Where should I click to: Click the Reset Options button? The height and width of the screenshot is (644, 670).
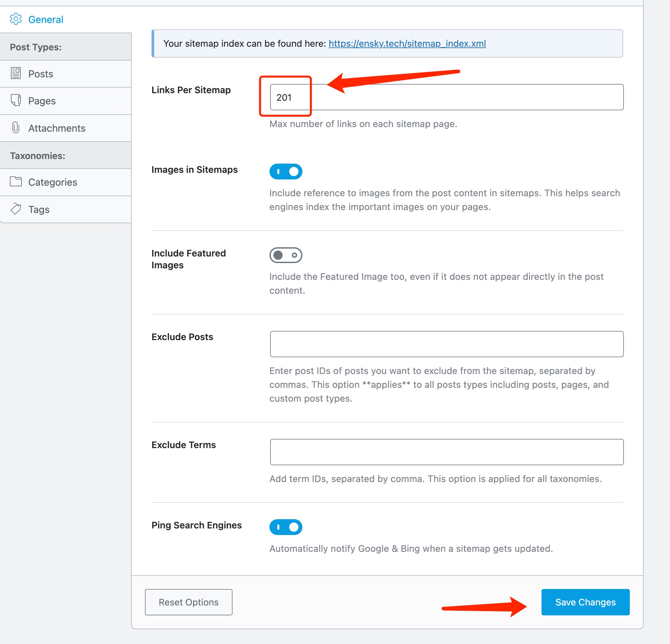coord(188,602)
